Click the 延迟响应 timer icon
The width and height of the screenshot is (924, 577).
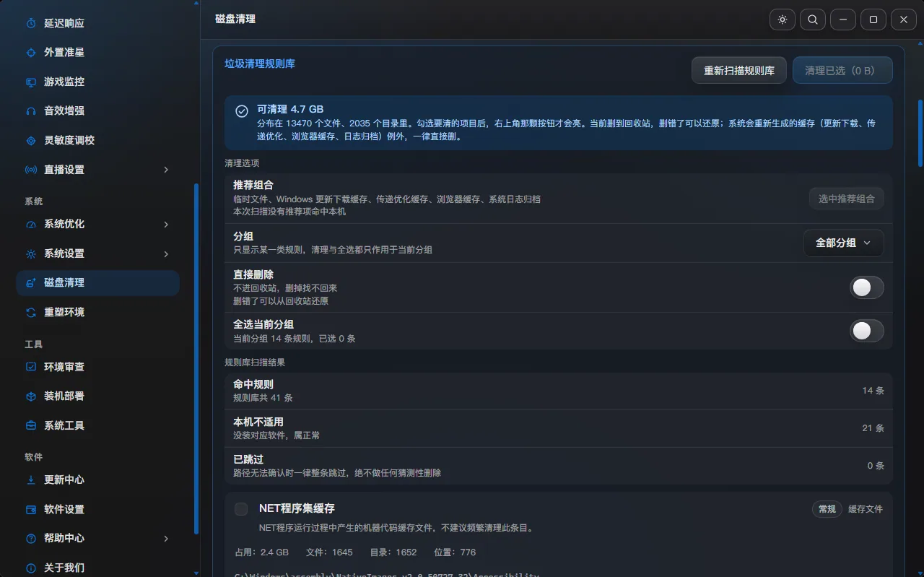pos(31,23)
